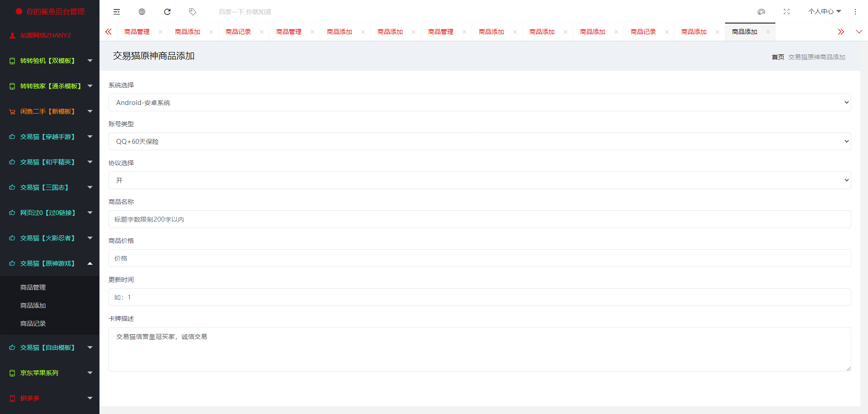The width and height of the screenshot is (868, 414).
Task: Click the 首页 breadcrumb link
Action: [x=778, y=57]
